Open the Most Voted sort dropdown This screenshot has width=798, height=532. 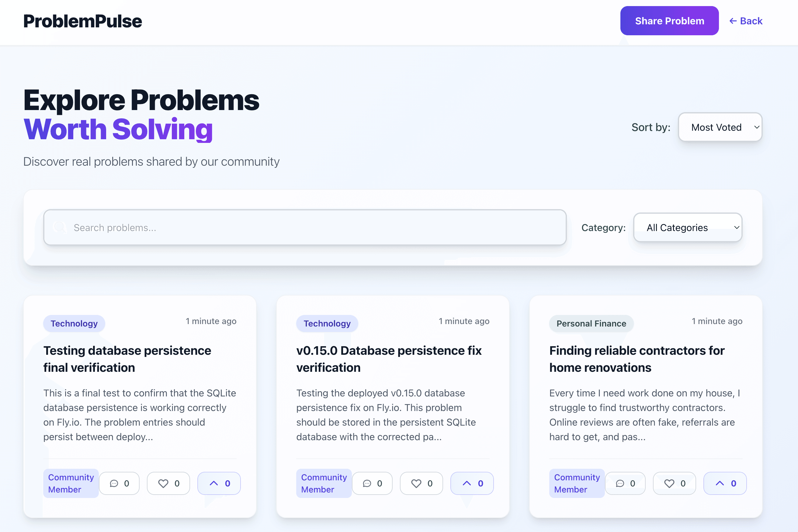720,127
